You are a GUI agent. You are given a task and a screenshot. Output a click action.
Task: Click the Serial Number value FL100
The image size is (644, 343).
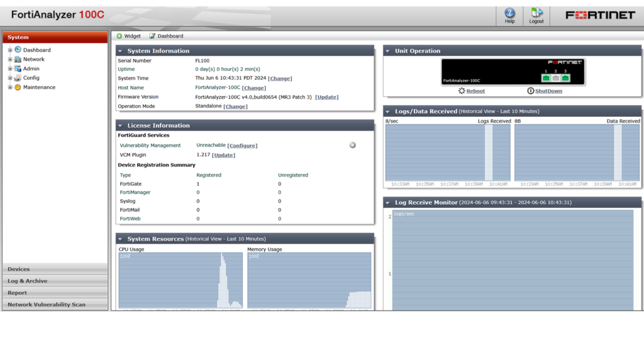coord(203,61)
